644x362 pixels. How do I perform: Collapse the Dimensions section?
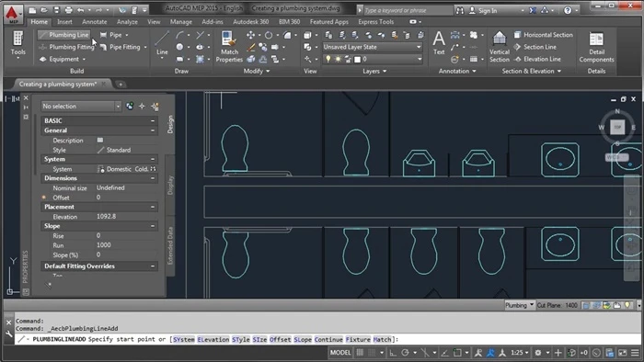coord(153,178)
